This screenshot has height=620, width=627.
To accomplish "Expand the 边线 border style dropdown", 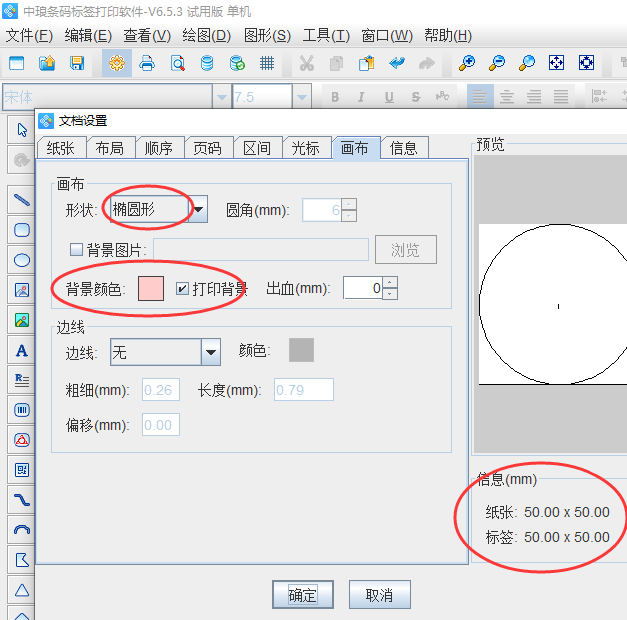I will pyautogui.click(x=211, y=352).
